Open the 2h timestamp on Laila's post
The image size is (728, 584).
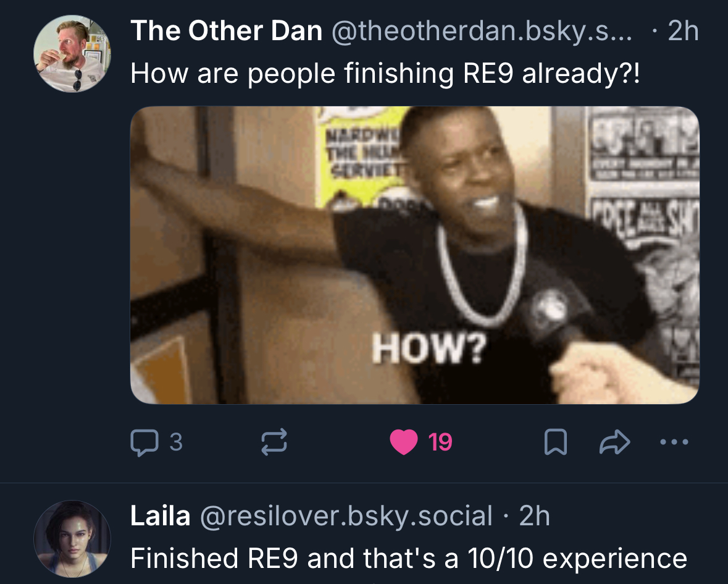pyautogui.click(x=534, y=515)
